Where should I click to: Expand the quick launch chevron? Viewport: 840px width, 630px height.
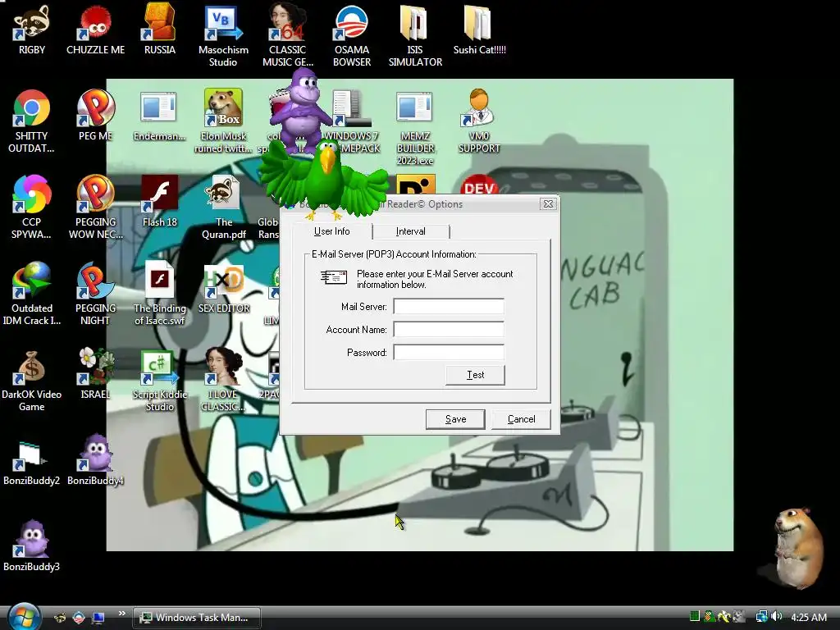[121, 614]
